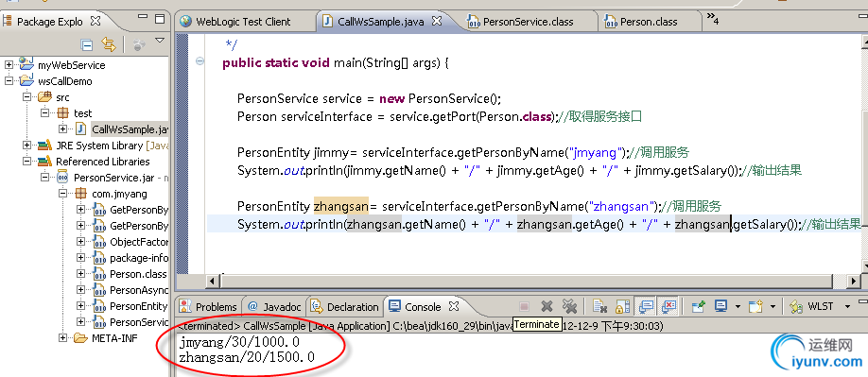This screenshot has height=377, width=868.
Task: Toggle show console on standard error
Action: (x=668, y=306)
